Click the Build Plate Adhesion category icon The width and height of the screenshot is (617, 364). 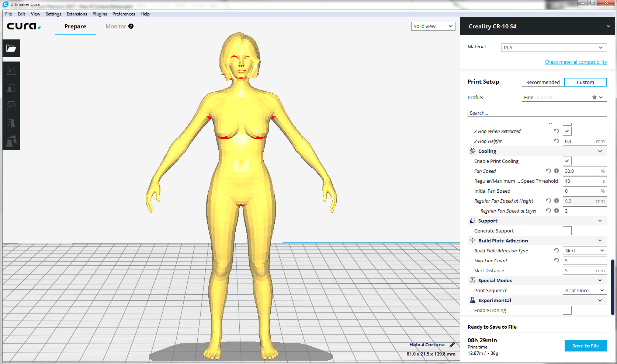472,240
